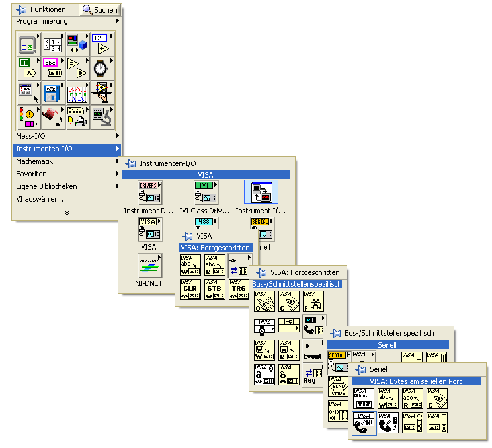Screen dimensions: 492x448
Task: Open the Instrument Drivers palette icon
Action: (x=149, y=193)
